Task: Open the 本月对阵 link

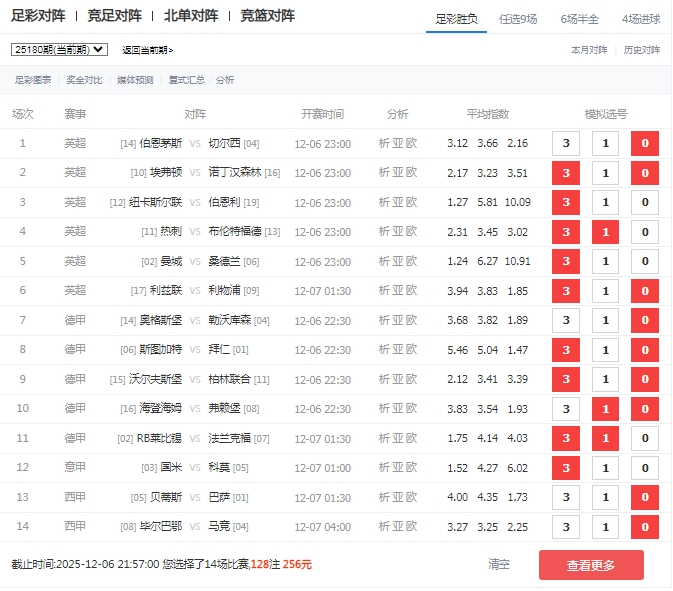Action: tap(589, 49)
